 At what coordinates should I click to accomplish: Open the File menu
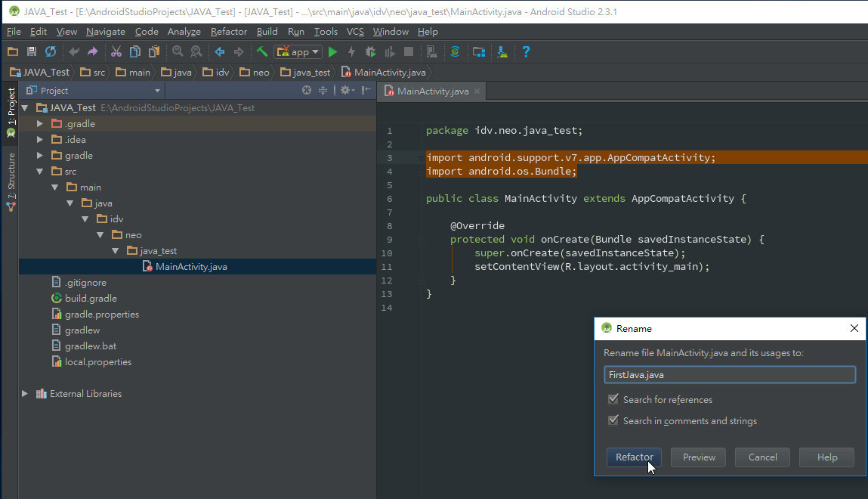tap(14, 32)
